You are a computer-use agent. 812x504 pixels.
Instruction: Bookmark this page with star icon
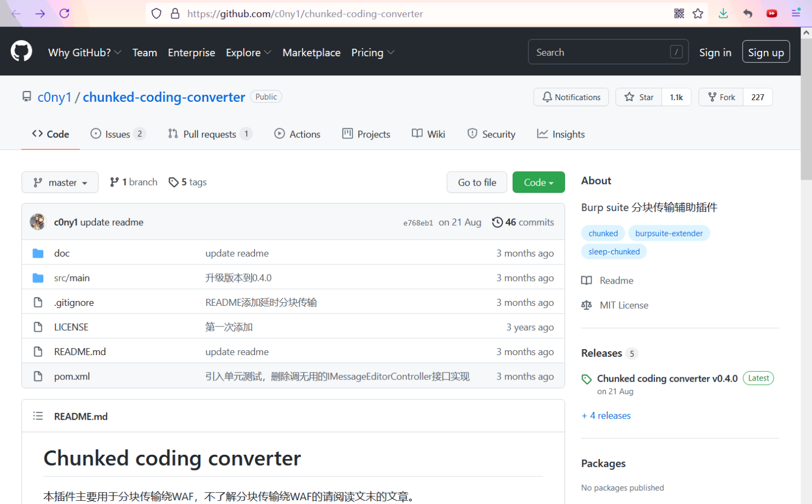pos(698,14)
